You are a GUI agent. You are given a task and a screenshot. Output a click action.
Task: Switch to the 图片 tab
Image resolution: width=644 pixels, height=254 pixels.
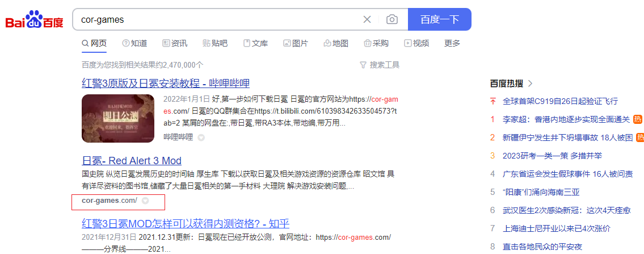[295, 44]
